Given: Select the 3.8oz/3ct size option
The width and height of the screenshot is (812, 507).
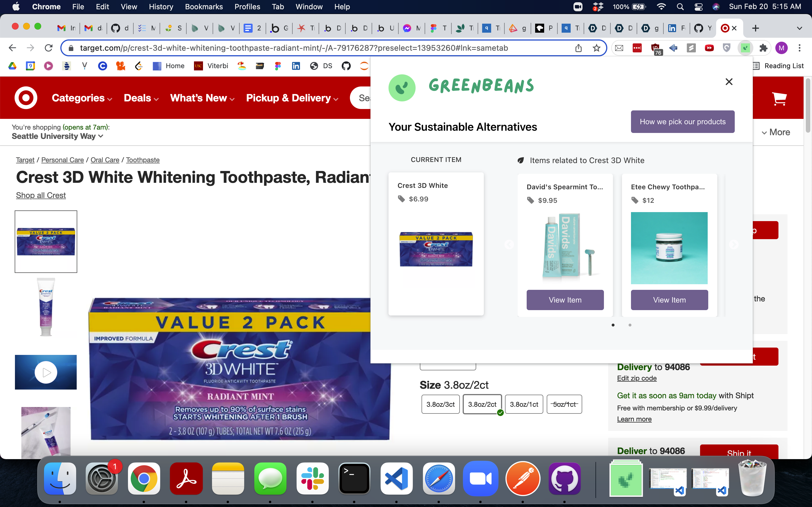Looking at the screenshot, I should coord(440,404).
